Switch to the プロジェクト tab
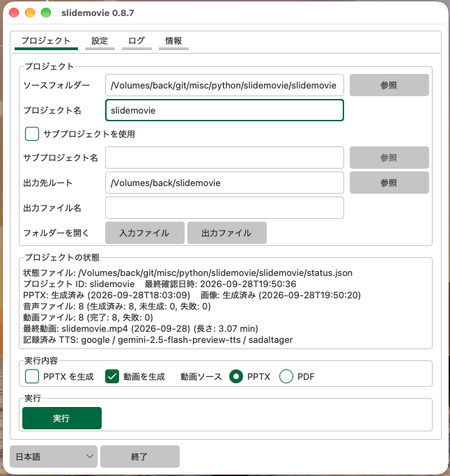This screenshot has width=450, height=476. (x=46, y=41)
